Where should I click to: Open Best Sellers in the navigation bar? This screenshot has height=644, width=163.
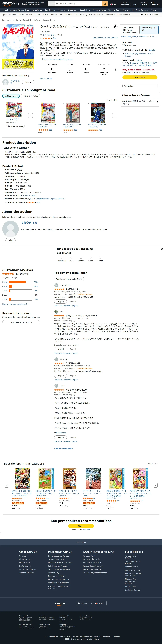tap(85, 10)
